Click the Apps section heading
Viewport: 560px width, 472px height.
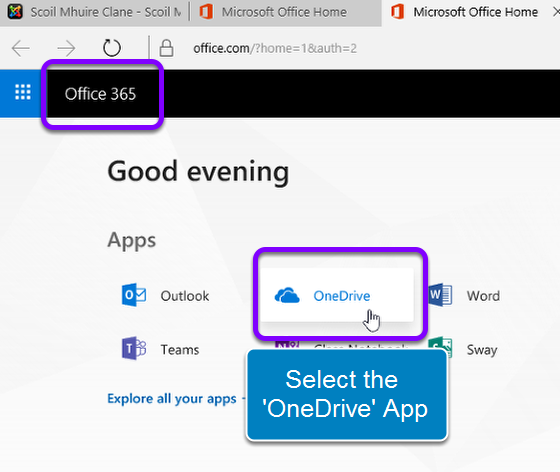click(x=132, y=240)
